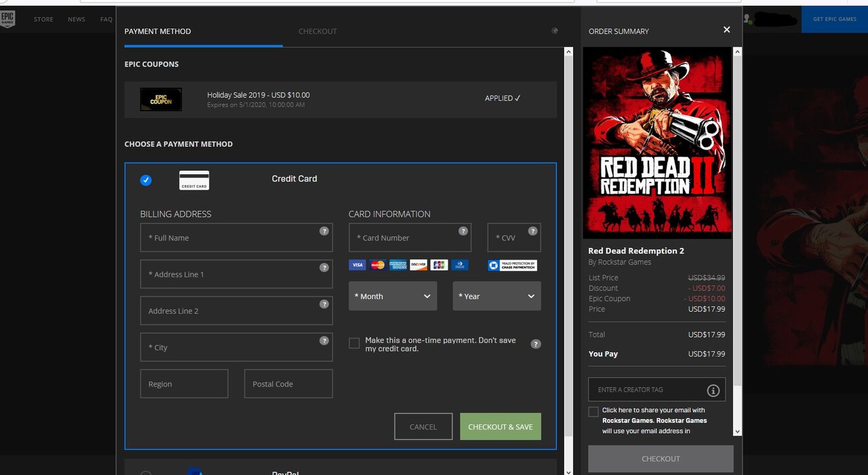
Task: Click the American Express logo
Action: click(x=398, y=265)
